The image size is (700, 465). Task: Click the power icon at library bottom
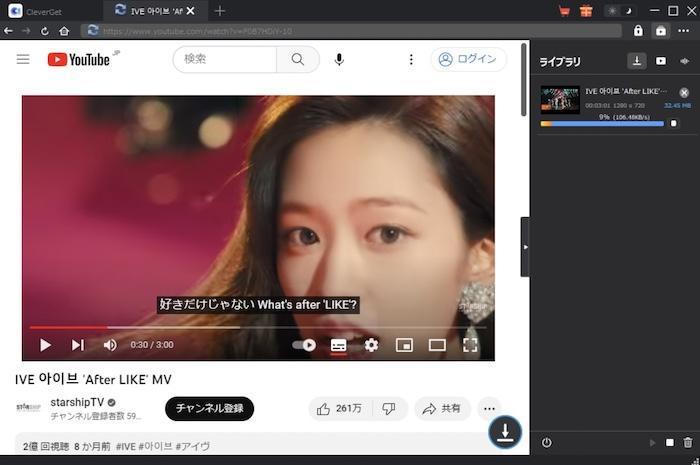click(546, 442)
